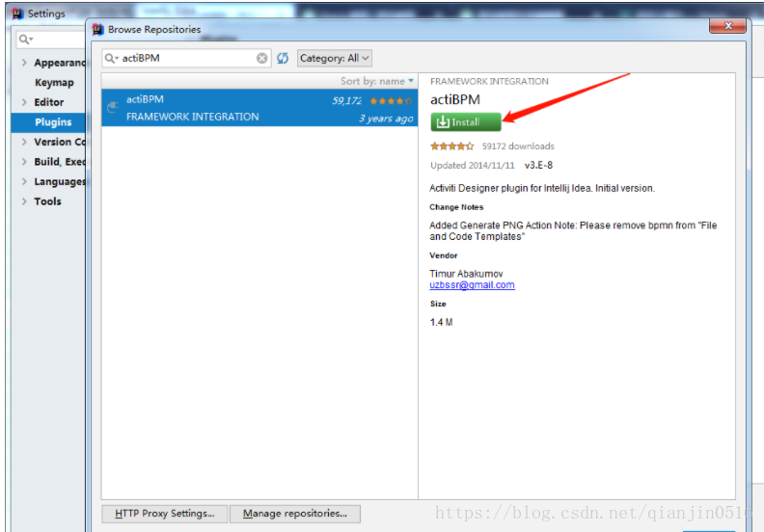Screen dimensions: 764x532
Task: Click the Updated 2014/11/11 text
Action: click(x=472, y=166)
